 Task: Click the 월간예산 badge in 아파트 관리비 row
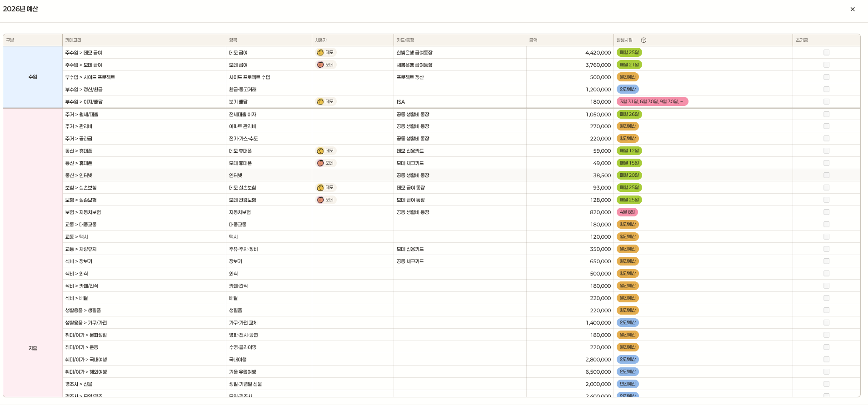pyautogui.click(x=628, y=126)
